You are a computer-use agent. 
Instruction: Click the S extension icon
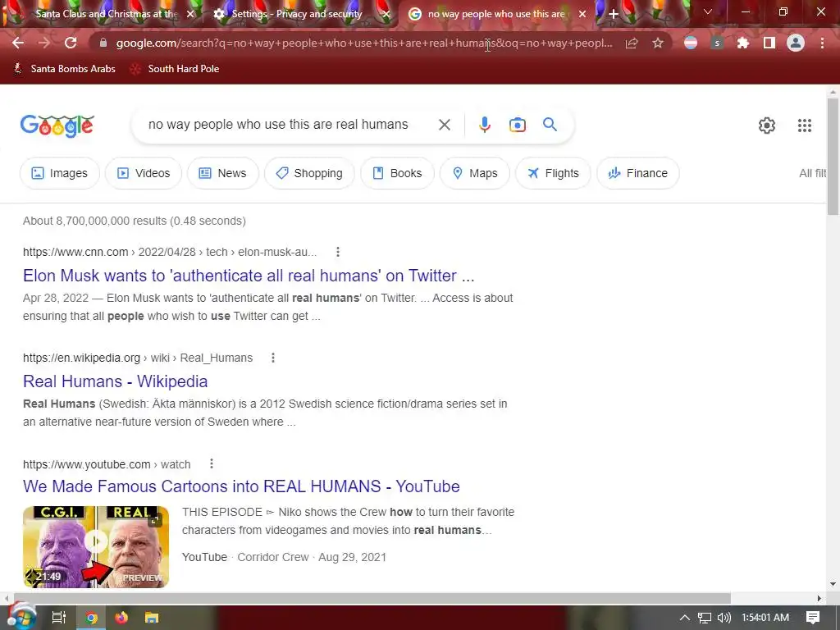coord(717,43)
